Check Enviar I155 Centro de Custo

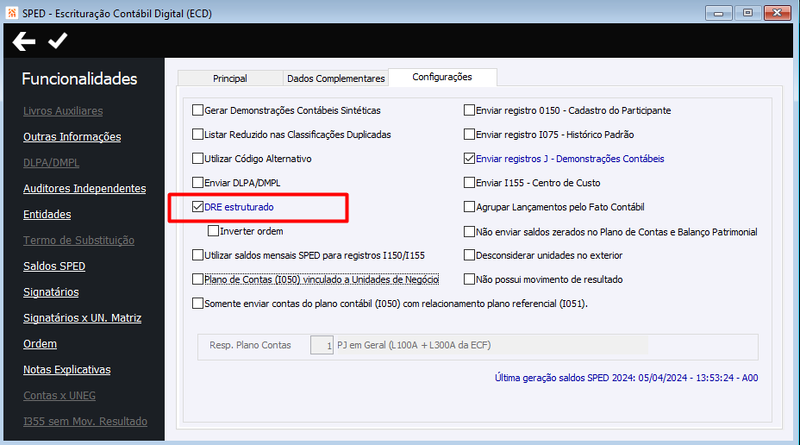coord(469,182)
